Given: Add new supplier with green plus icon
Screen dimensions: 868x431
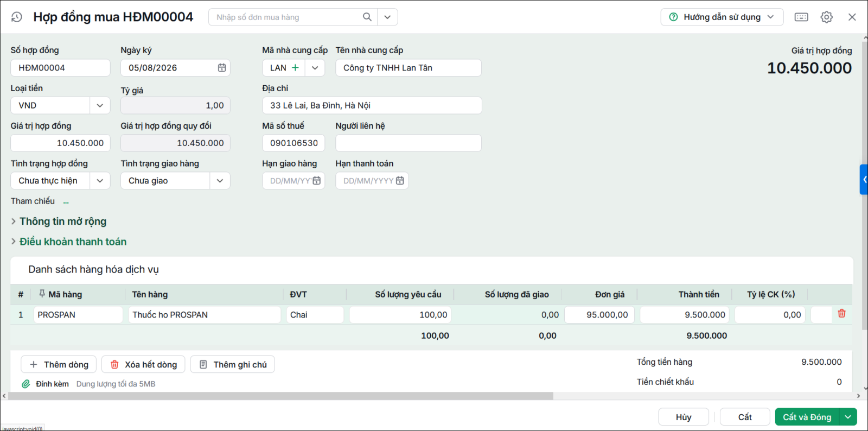Looking at the screenshot, I should click(x=295, y=68).
